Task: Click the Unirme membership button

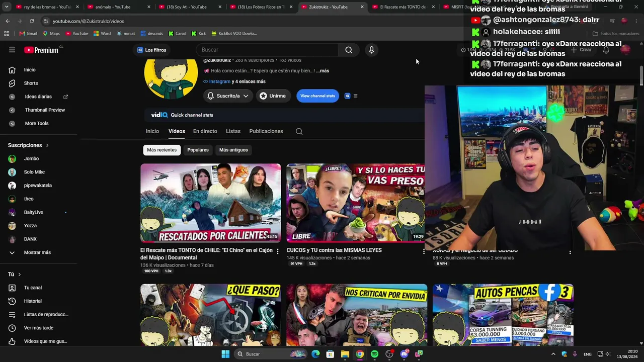Action: pyautogui.click(x=273, y=96)
